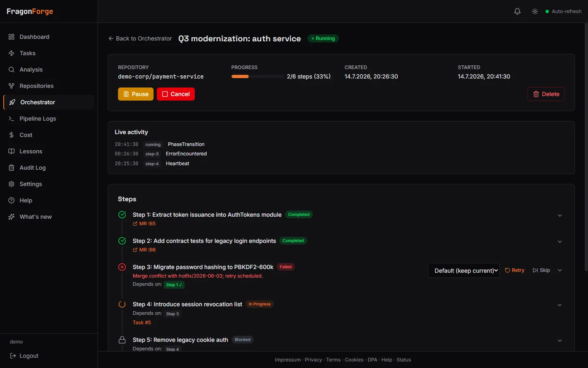Click the Heartbeat activity entry
This screenshot has height=368, width=588.
pos(178,164)
